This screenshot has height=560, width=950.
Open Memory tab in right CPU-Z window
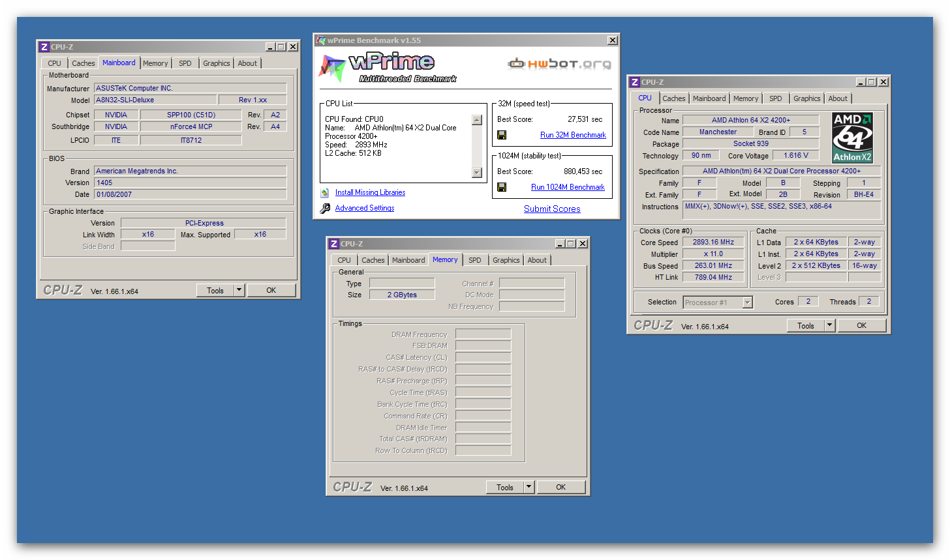point(746,98)
